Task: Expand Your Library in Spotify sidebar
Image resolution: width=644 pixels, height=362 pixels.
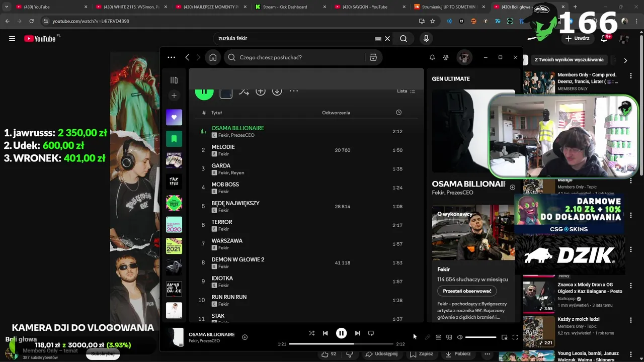Action: [174, 80]
